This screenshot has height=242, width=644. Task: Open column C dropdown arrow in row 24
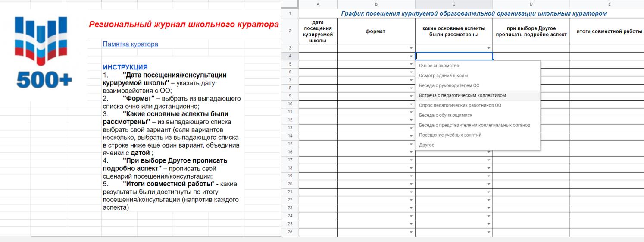(488, 216)
